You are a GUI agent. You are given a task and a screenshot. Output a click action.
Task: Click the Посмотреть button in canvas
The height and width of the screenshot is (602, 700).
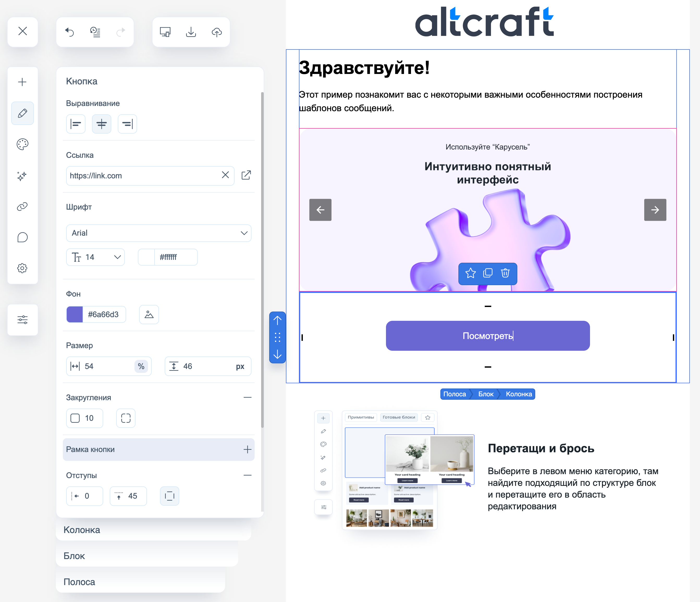pos(488,336)
